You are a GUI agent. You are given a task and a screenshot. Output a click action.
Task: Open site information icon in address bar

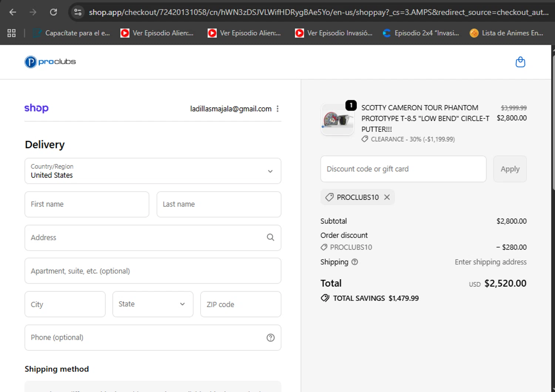[x=78, y=12]
